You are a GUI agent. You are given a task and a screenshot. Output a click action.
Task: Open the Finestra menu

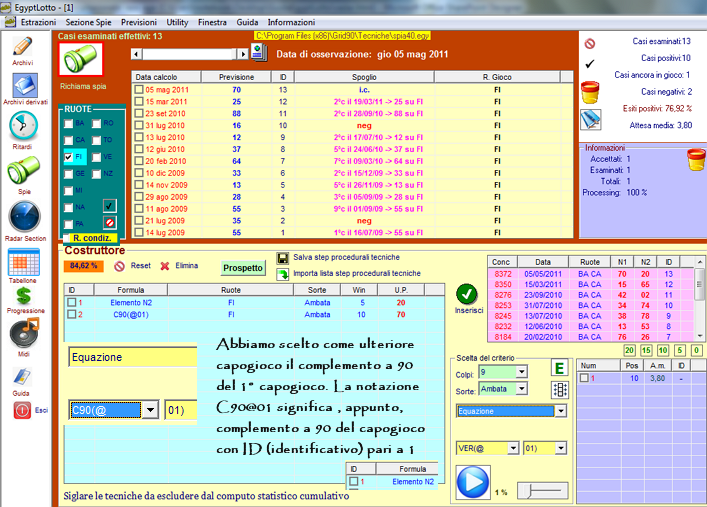point(212,22)
